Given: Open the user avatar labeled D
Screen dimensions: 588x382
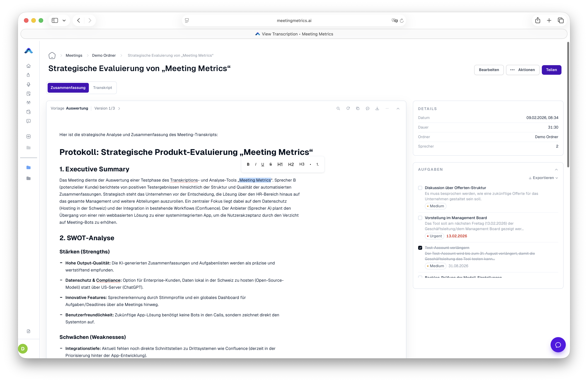Looking at the screenshot, I should click(23, 349).
